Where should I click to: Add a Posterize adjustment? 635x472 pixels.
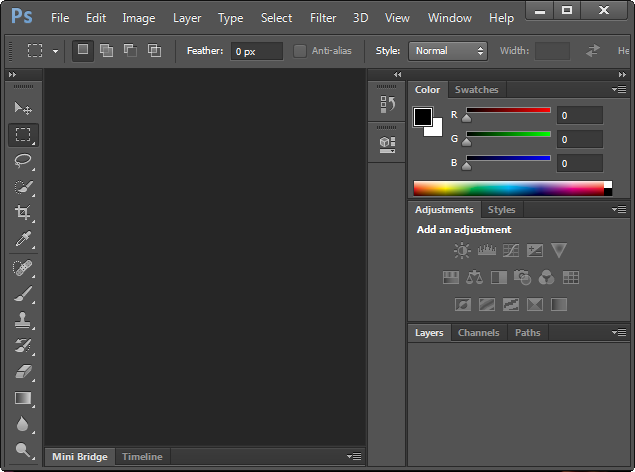tap(487, 304)
